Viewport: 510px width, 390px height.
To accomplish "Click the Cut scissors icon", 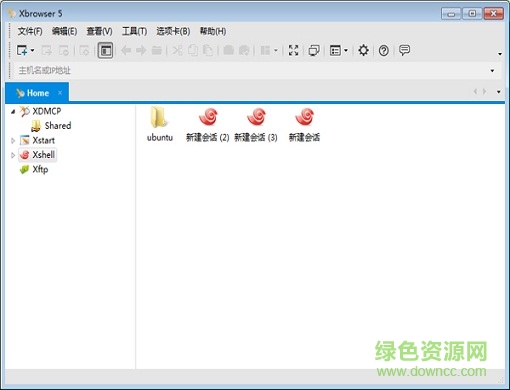I will click(x=177, y=51).
